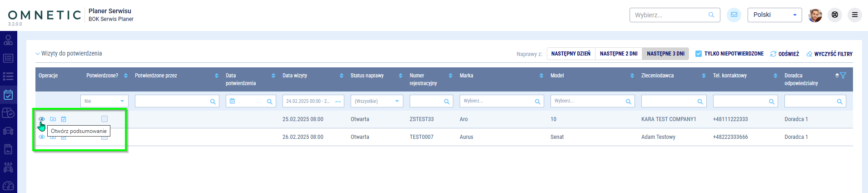
Task: Click the Wyczyść filtry button
Action: click(829, 54)
